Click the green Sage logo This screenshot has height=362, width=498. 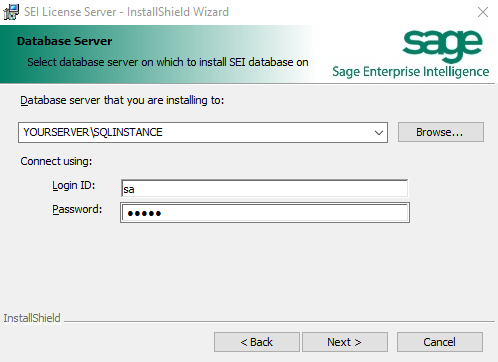(442, 46)
